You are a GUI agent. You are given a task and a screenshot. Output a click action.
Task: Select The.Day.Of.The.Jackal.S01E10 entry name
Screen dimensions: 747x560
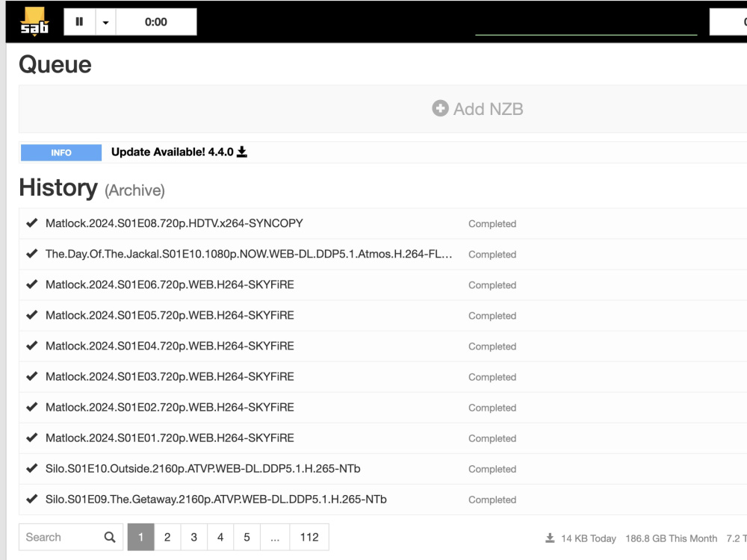[249, 254]
